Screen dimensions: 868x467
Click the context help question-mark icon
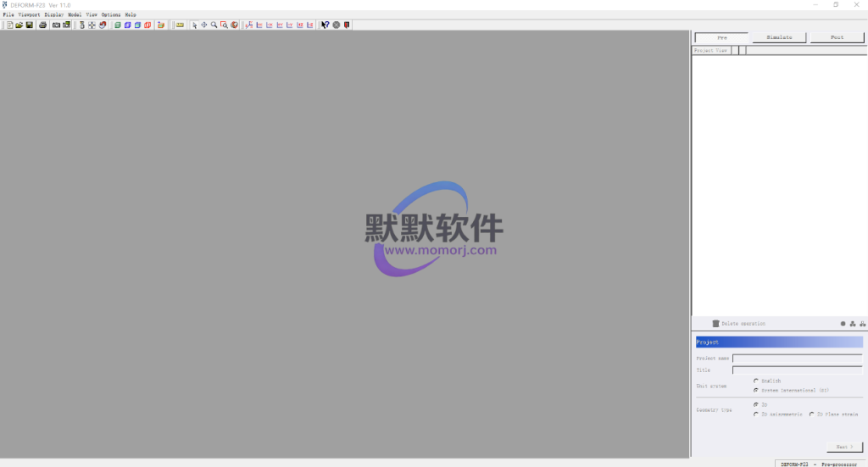pyautogui.click(x=325, y=25)
